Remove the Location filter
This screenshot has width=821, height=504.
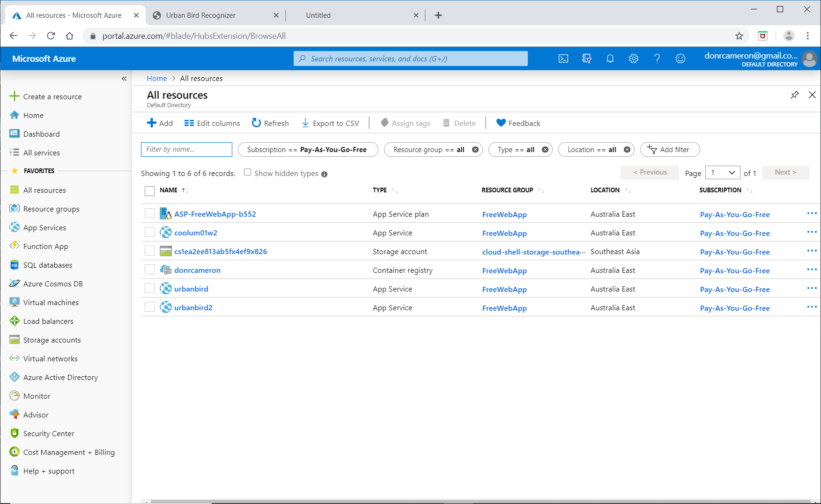click(x=627, y=150)
